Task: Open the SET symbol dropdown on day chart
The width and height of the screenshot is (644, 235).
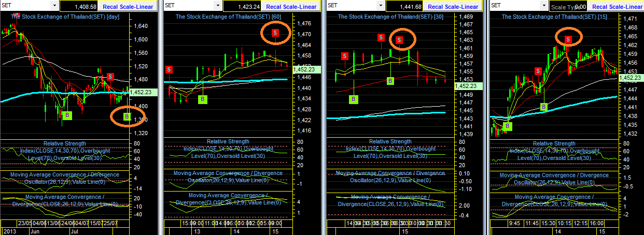Action: (x=54, y=5)
